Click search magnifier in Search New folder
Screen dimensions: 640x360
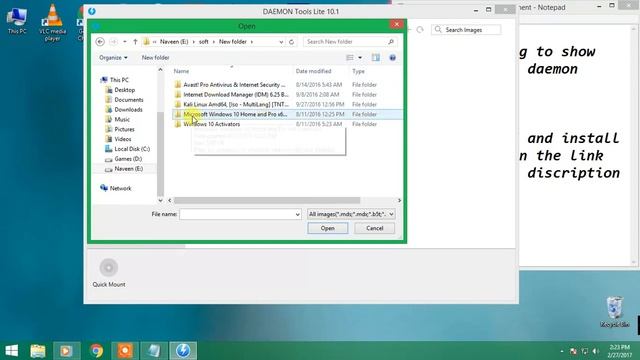[x=391, y=42]
